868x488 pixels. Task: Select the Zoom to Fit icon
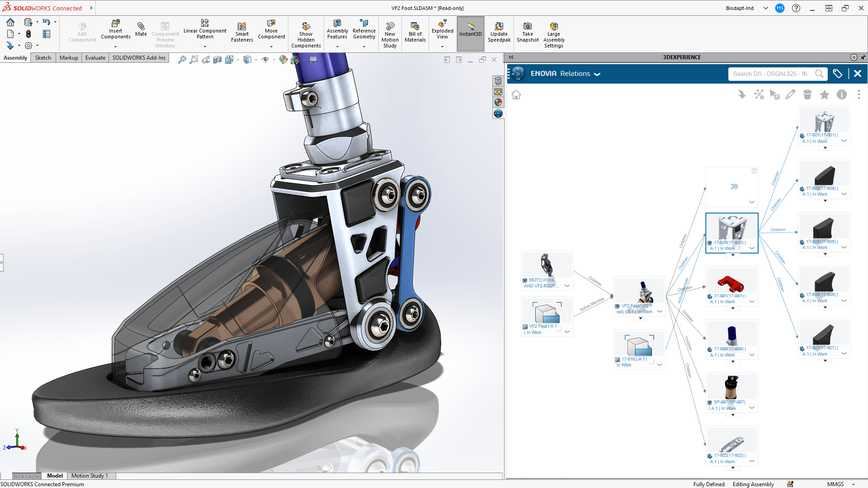pos(182,59)
